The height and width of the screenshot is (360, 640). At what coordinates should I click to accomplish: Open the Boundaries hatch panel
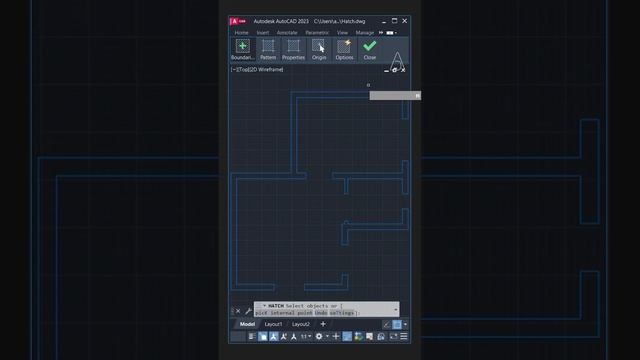(242, 50)
